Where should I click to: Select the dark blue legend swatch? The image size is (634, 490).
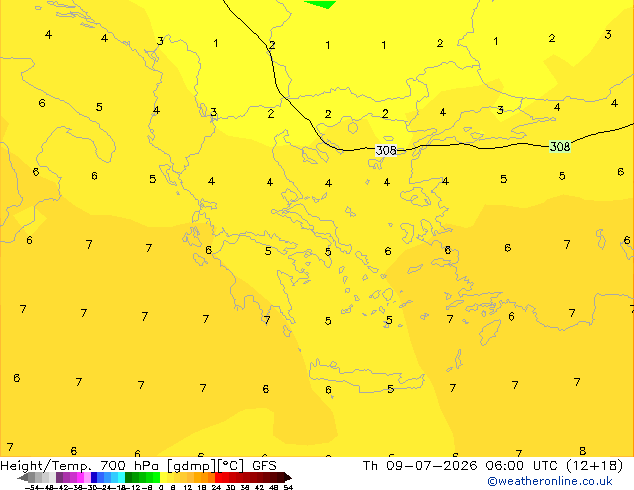[94, 477]
